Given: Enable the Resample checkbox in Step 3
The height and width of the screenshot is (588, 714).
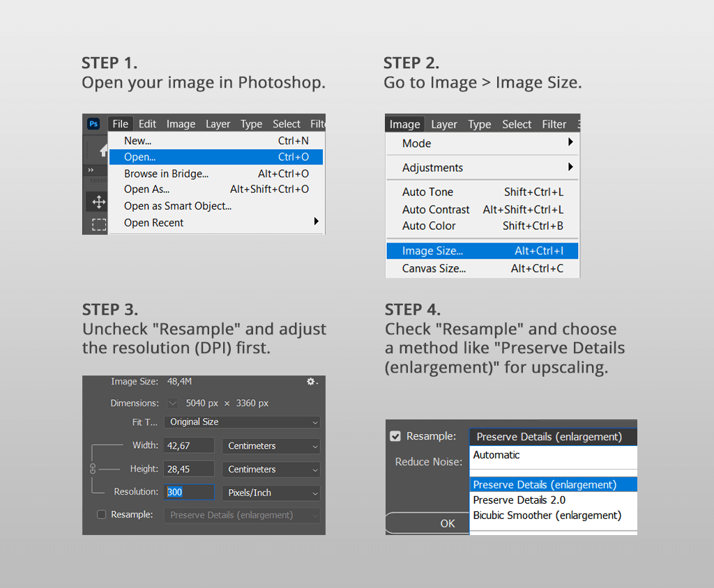Looking at the screenshot, I should 102,514.
